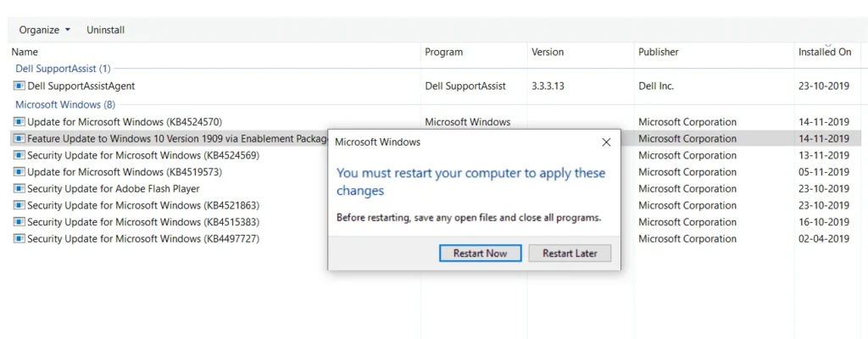Click install date 05-11-2019
This screenshot has height=339, width=868.
pyautogui.click(x=824, y=172)
